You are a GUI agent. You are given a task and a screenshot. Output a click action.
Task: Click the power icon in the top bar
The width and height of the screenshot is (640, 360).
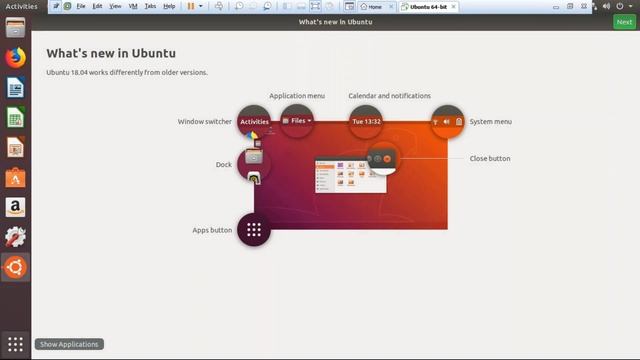point(620,6)
